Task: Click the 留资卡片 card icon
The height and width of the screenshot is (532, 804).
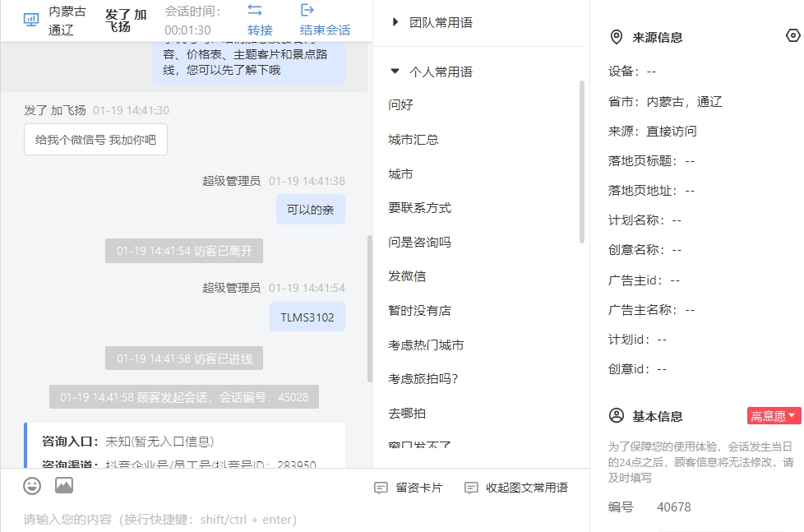Action: (x=381, y=488)
